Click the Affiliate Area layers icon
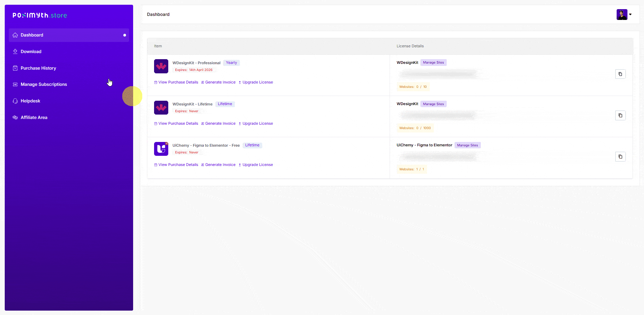This screenshot has width=644, height=315. tap(15, 118)
